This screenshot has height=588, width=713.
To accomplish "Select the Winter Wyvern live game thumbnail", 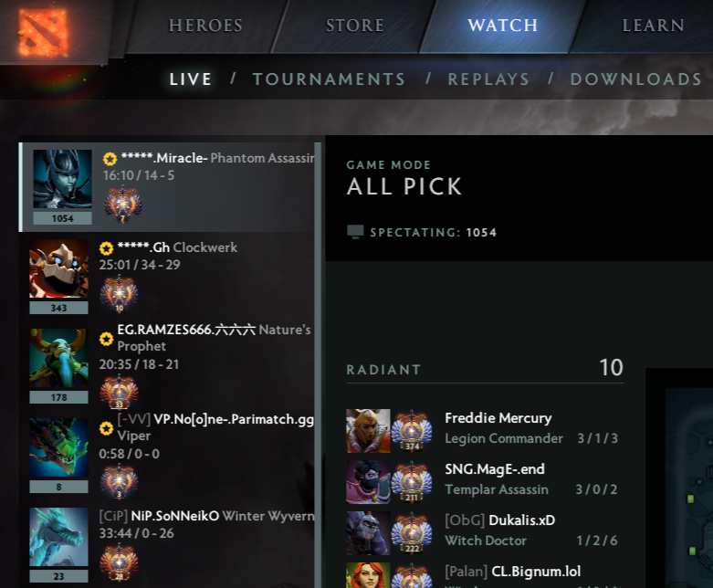I will tap(58, 537).
